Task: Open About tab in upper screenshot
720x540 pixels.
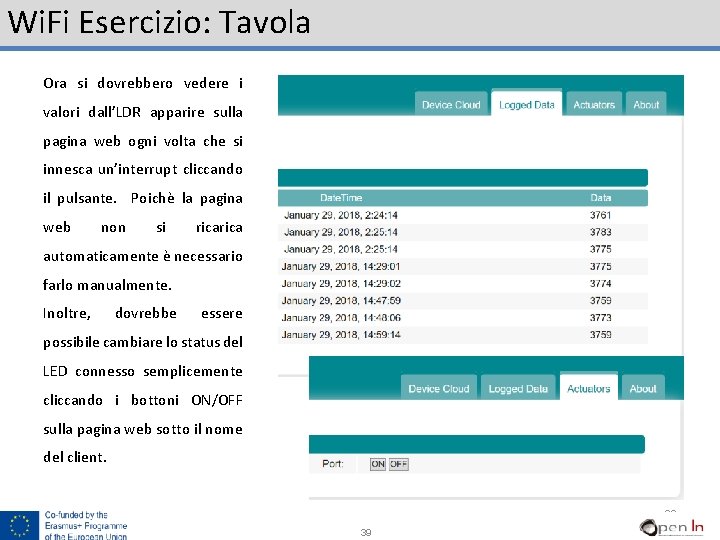Action: tap(646, 104)
